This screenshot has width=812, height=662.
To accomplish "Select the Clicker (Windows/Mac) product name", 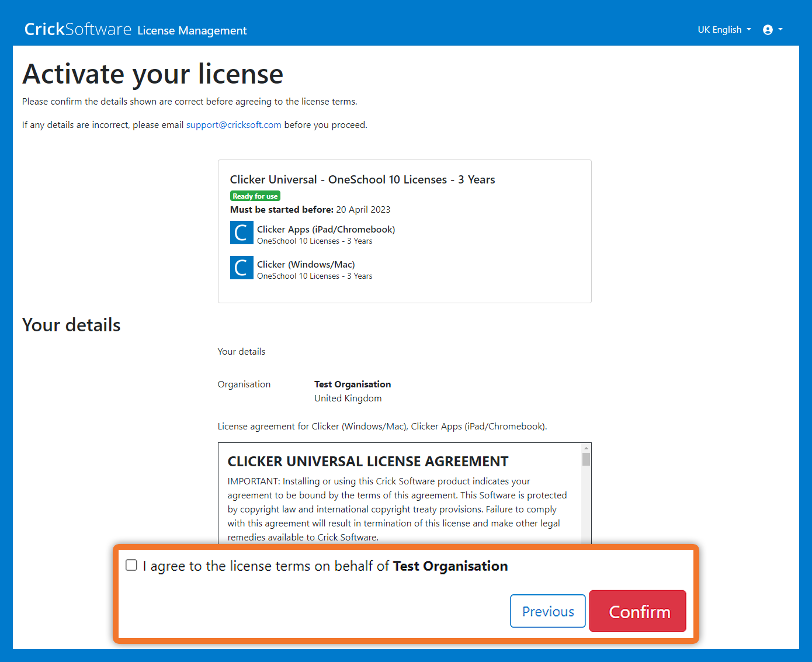I will (306, 265).
